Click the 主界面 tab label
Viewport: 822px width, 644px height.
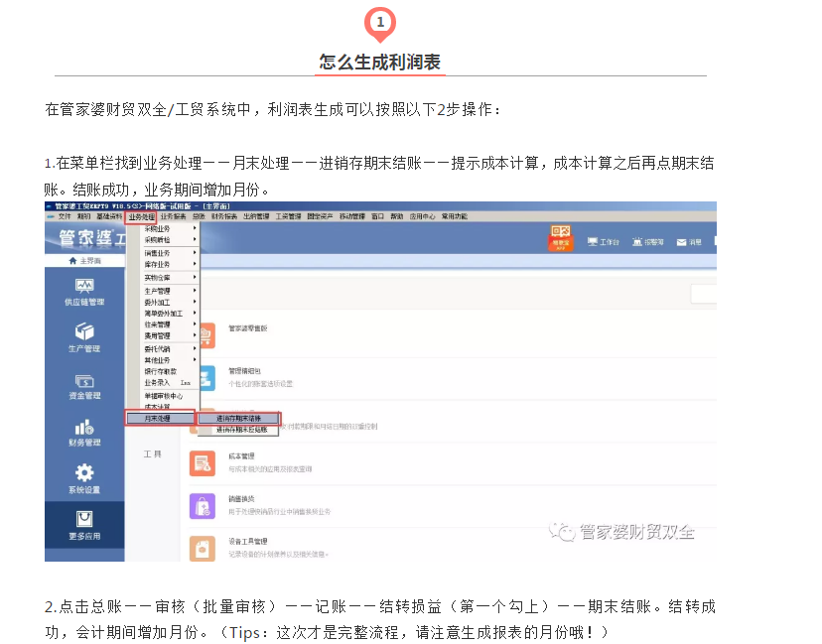point(90,261)
